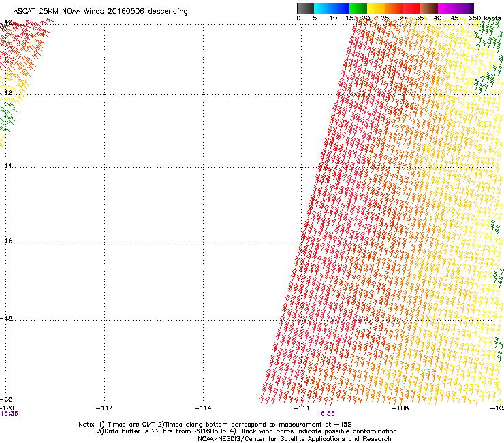Click the magenta-purple 40-50 knots color bar segment
This screenshot has height=443, width=504.
pyautogui.click(x=456, y=8)
